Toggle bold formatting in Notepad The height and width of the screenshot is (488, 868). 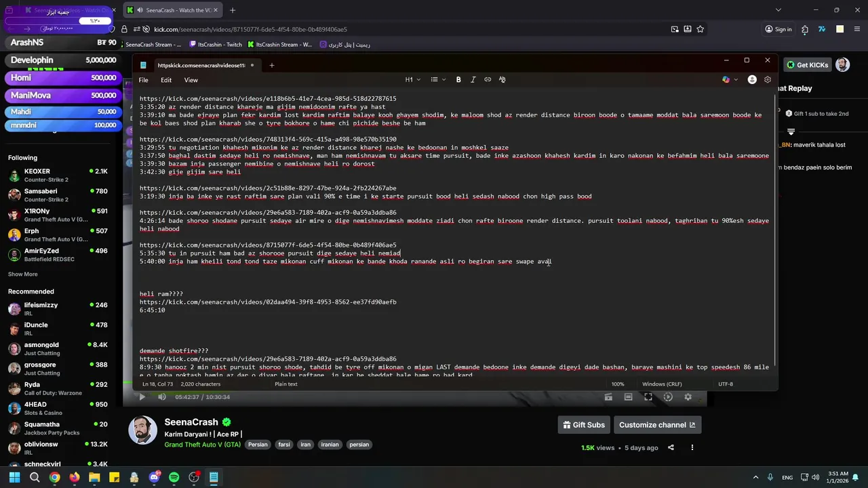click(458, 79)
